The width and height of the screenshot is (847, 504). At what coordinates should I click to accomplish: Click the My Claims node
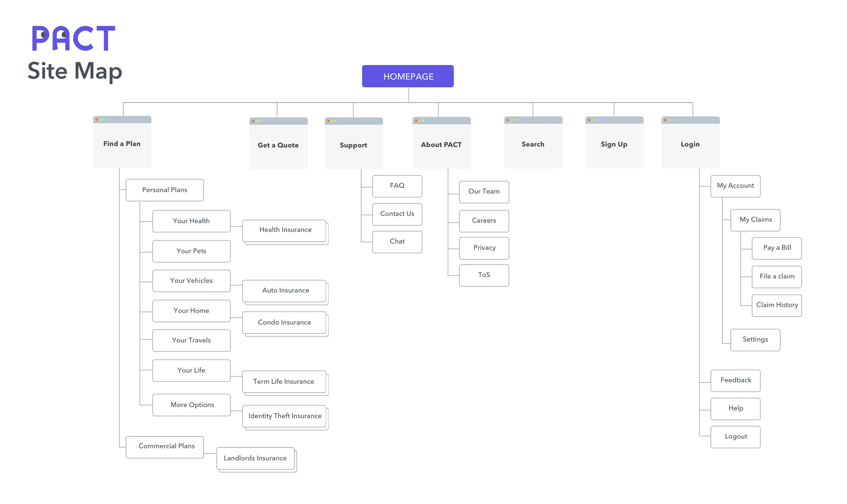click(x=755, y=220)
